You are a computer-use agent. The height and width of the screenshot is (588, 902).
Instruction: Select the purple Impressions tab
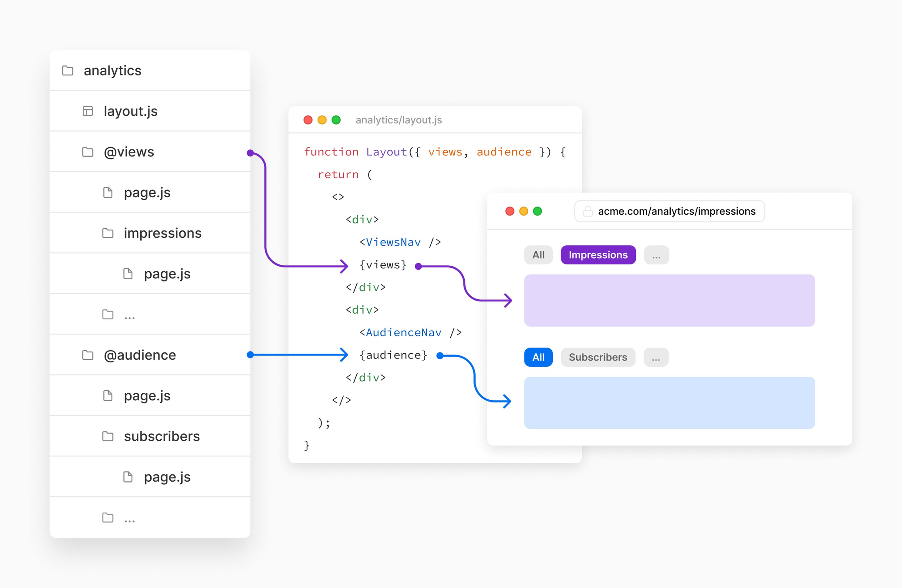(x=598, y=255)
